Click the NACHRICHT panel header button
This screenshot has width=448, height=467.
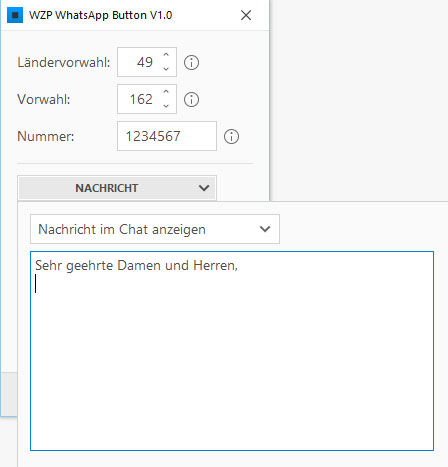coord(117,188)
